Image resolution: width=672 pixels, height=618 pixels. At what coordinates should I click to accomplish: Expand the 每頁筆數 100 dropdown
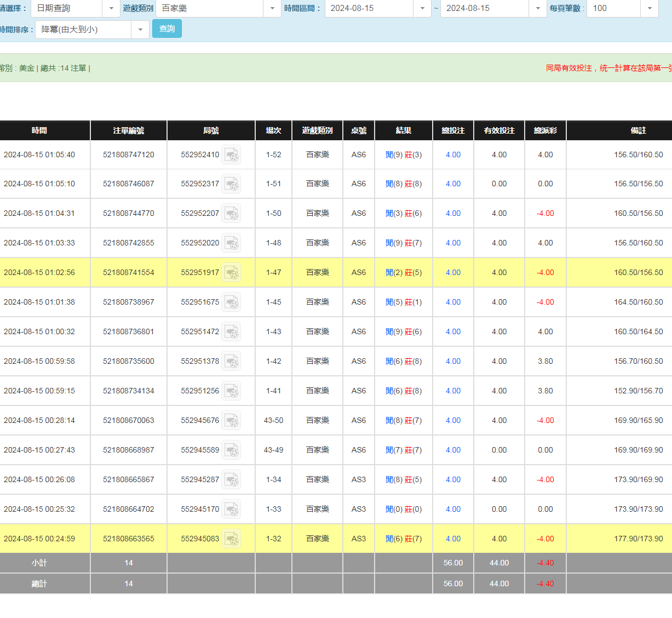[649, 8]
